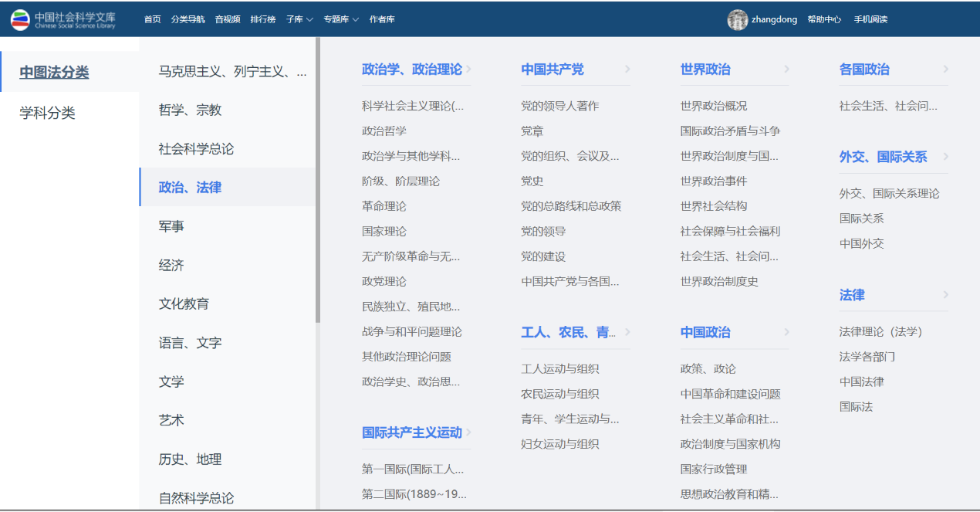Click 手机阅读 in the header

870,19
